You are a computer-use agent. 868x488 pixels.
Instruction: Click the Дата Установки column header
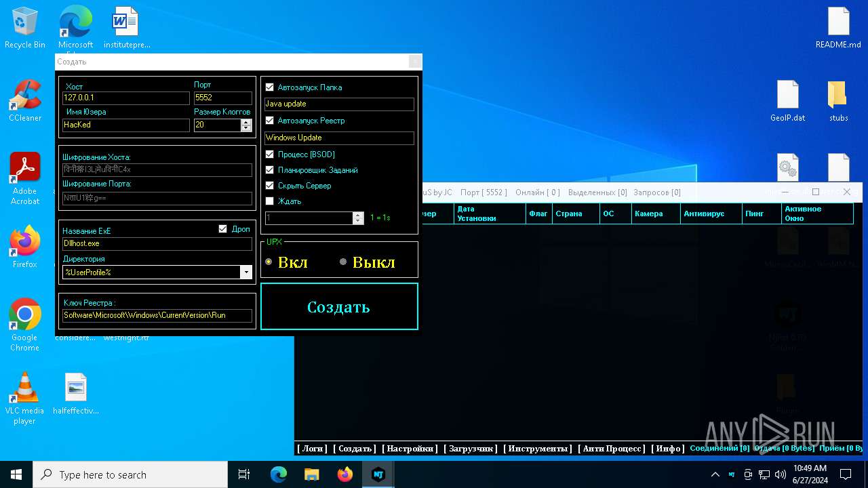[490, 213]
